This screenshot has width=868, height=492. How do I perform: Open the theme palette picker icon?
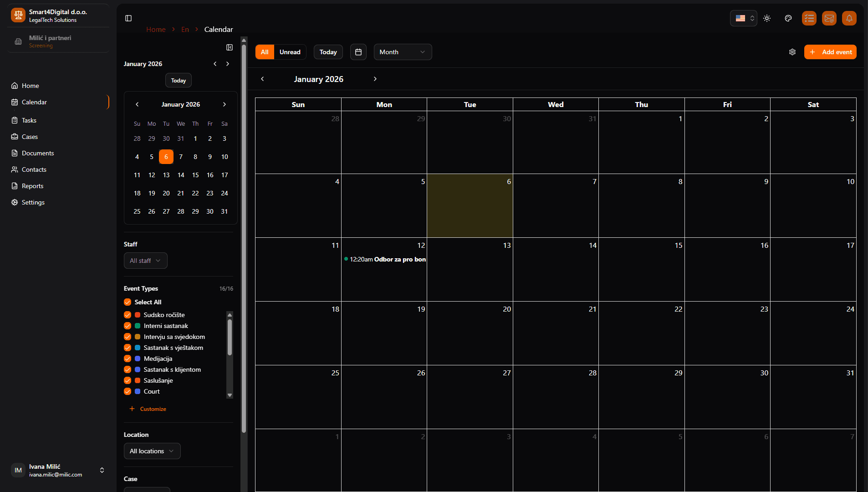pos(788,18)
